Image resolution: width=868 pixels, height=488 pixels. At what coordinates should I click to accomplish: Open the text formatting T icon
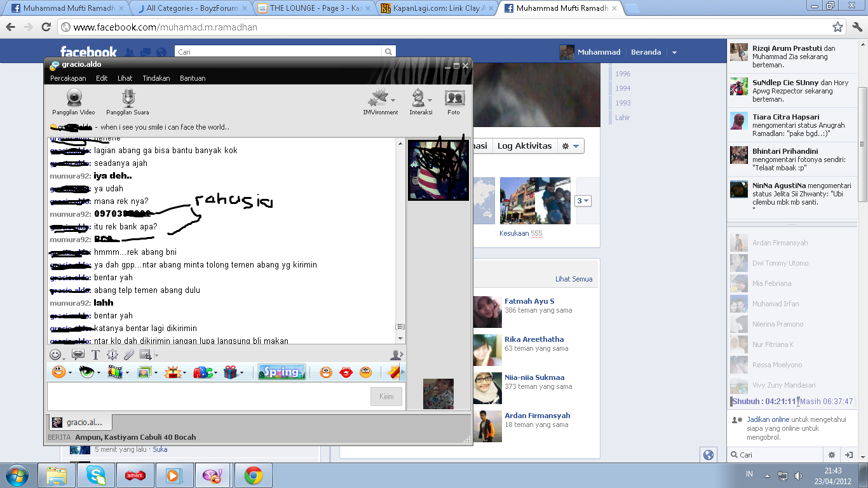pos(95,355)
